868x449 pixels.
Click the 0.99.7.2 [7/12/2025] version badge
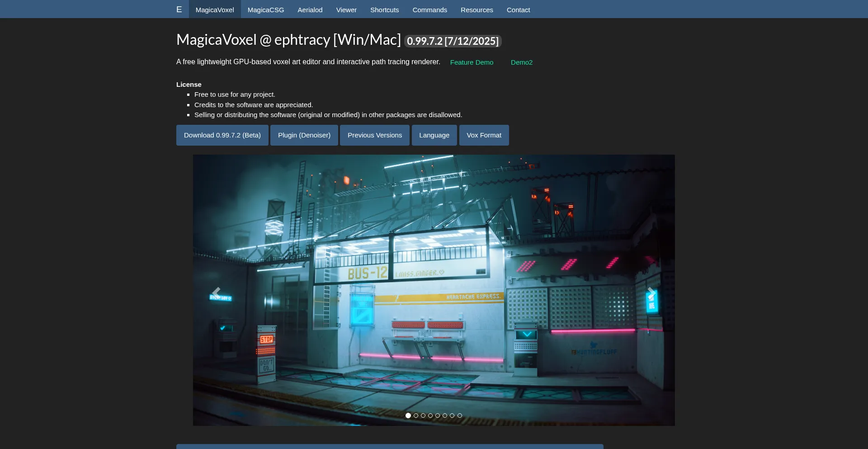pyautogui.click(x=453, y=41)
